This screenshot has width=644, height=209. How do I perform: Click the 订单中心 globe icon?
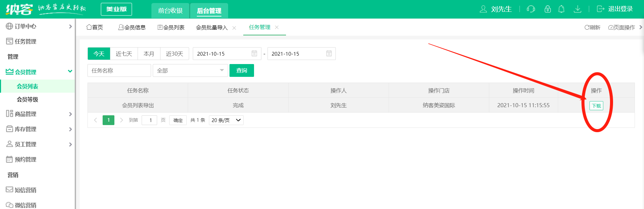(9, 26)
